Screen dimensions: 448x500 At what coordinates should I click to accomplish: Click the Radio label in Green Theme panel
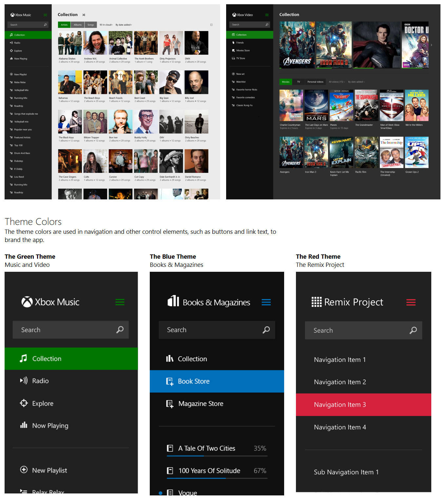point(40,381)
